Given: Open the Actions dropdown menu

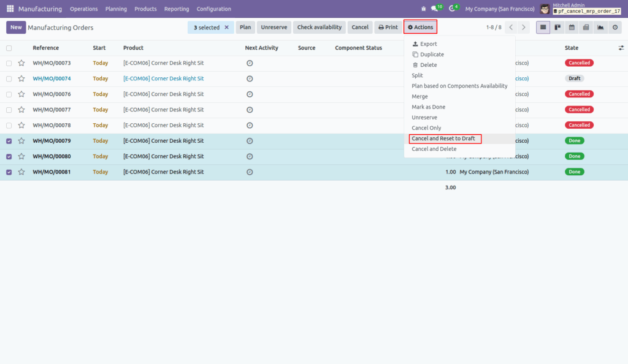Looking at the screenshot, I should point(420,27).
